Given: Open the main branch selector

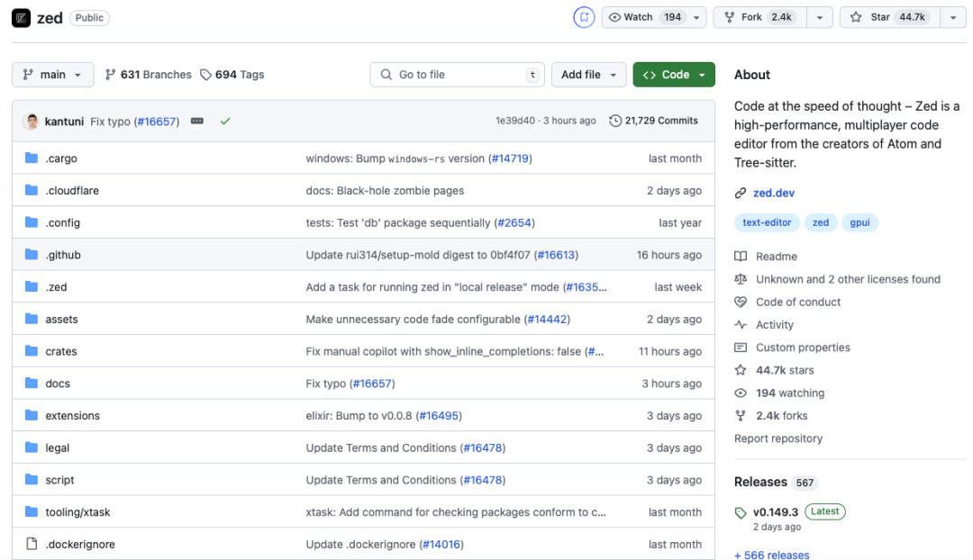Looking at the screenshot, I should pyautogui.click(x=53, y=75).
